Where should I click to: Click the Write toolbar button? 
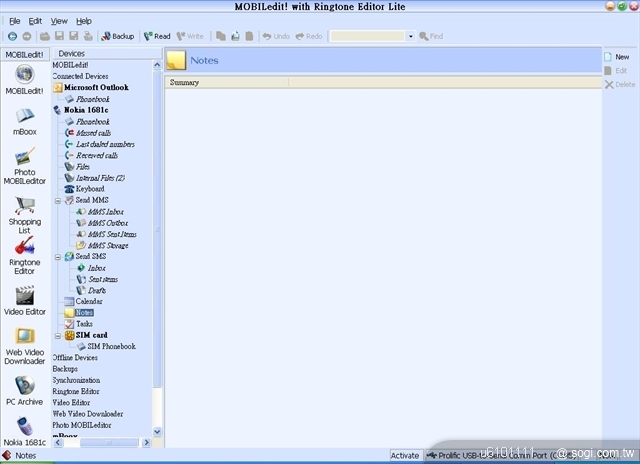click(x=190, y=36)
